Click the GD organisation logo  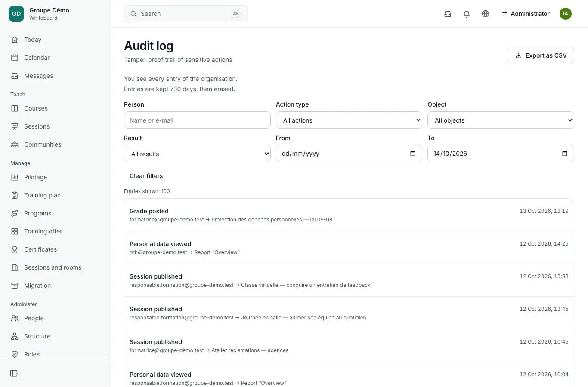(16, 14)
